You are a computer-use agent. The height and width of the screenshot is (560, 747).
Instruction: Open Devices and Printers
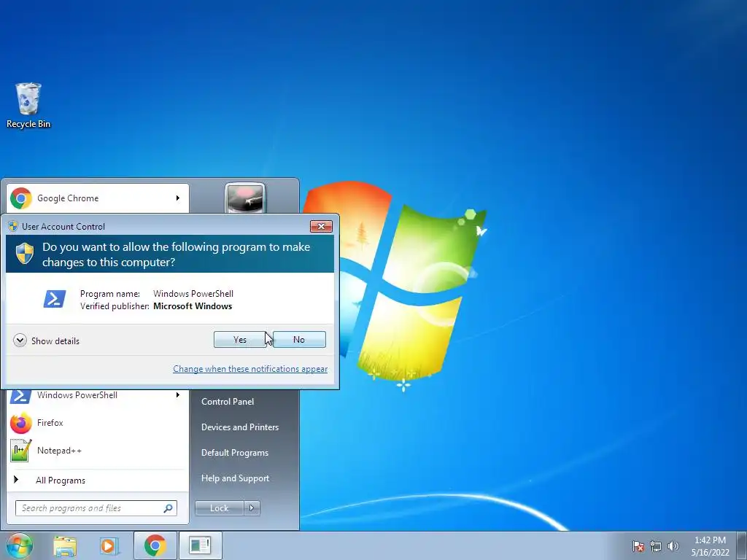tap(240, 427)
